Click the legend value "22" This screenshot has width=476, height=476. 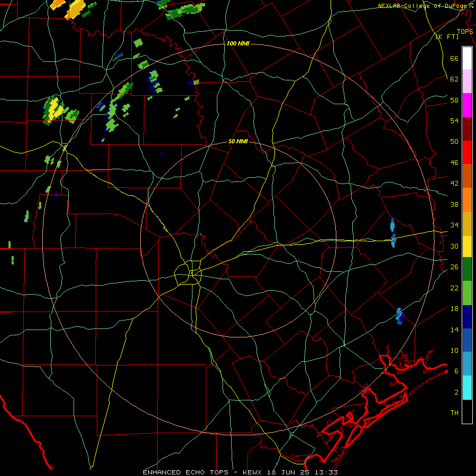click(x=454, y=288)
